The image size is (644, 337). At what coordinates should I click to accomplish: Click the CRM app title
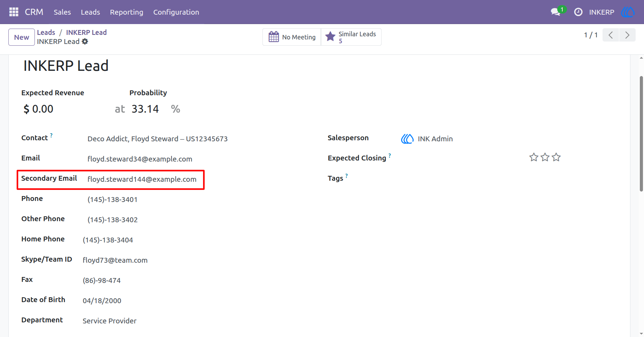[x=34, y=12]
